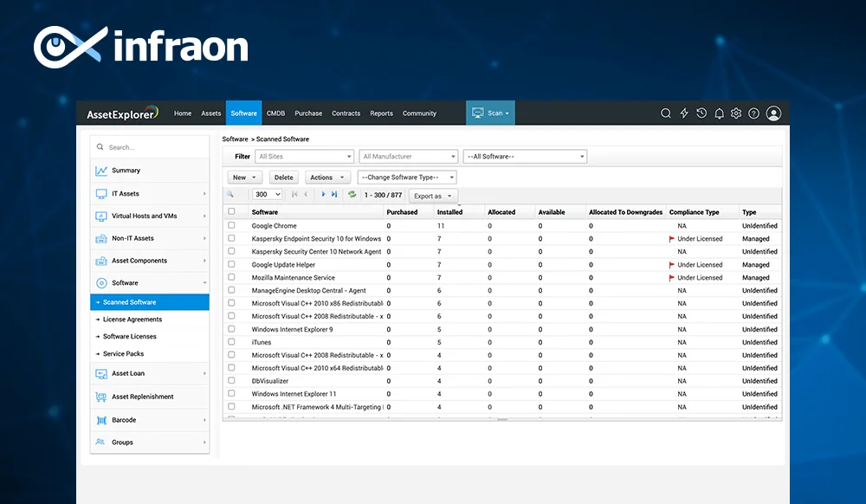Sort by the Compliance Type column header

pos(695,212)
